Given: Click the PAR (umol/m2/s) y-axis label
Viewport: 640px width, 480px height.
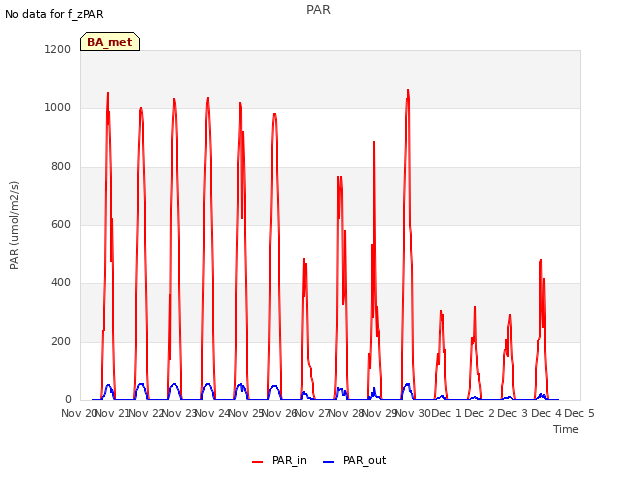Looking at the screenshot, I should click(14, 225).
